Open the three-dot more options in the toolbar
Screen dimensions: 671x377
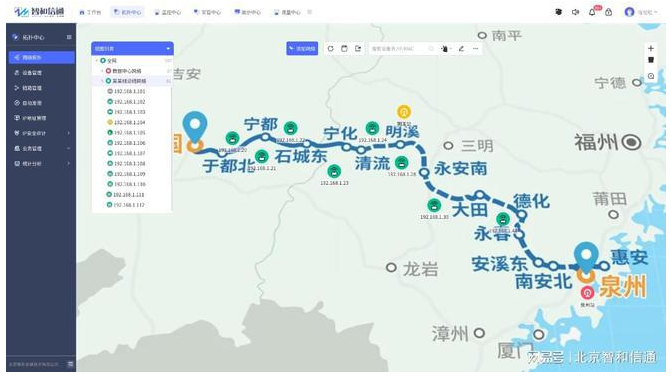tap(475, 49)
